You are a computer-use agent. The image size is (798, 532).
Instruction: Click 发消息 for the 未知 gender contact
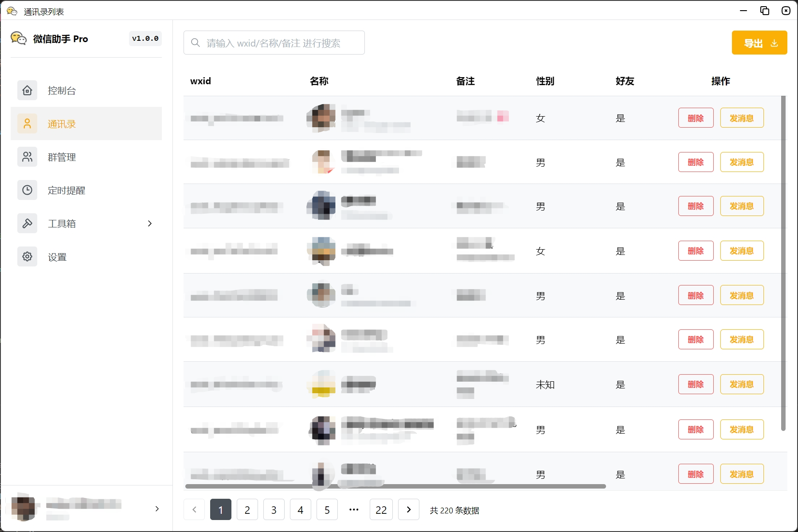coord(742,384)
